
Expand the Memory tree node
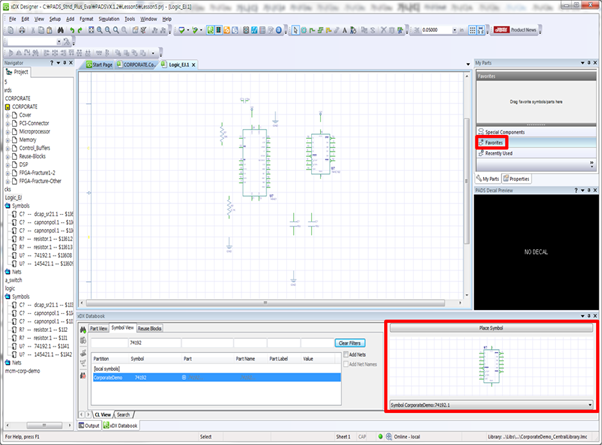point(8,140)
